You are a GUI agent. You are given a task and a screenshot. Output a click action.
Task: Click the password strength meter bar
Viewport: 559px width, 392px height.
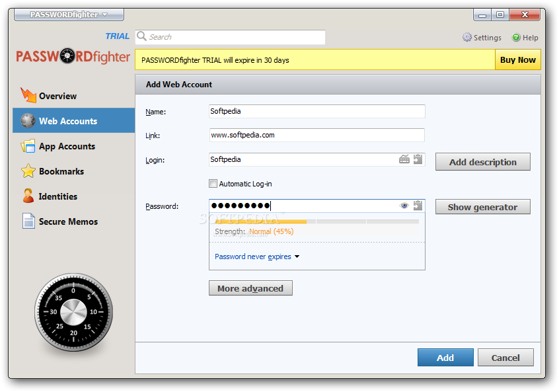(317, 221)
